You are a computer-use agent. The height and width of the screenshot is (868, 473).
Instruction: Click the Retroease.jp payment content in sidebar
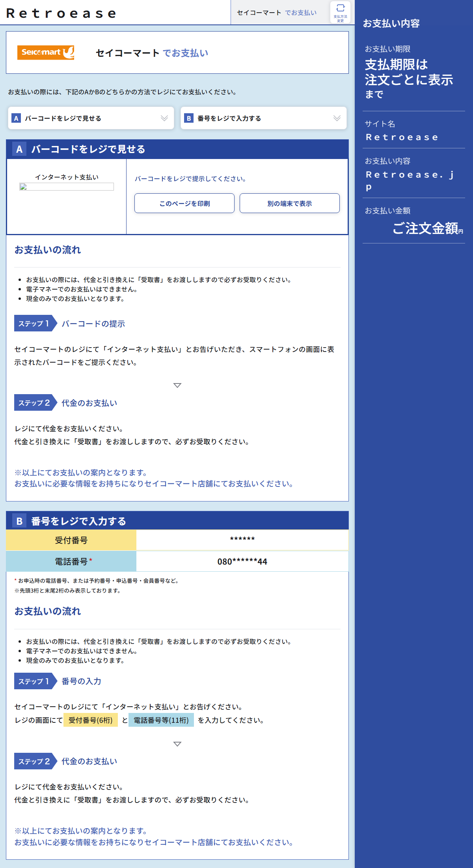coord(410,180)
